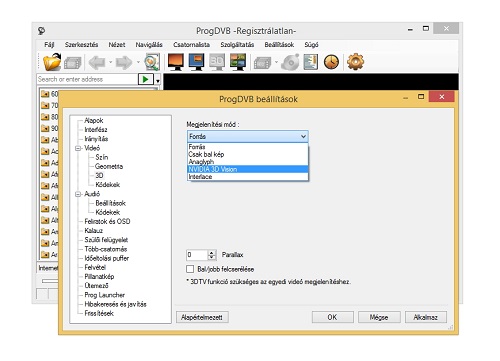
Task: Select Időeltolási puffer tree item
Action: (107, 258)
